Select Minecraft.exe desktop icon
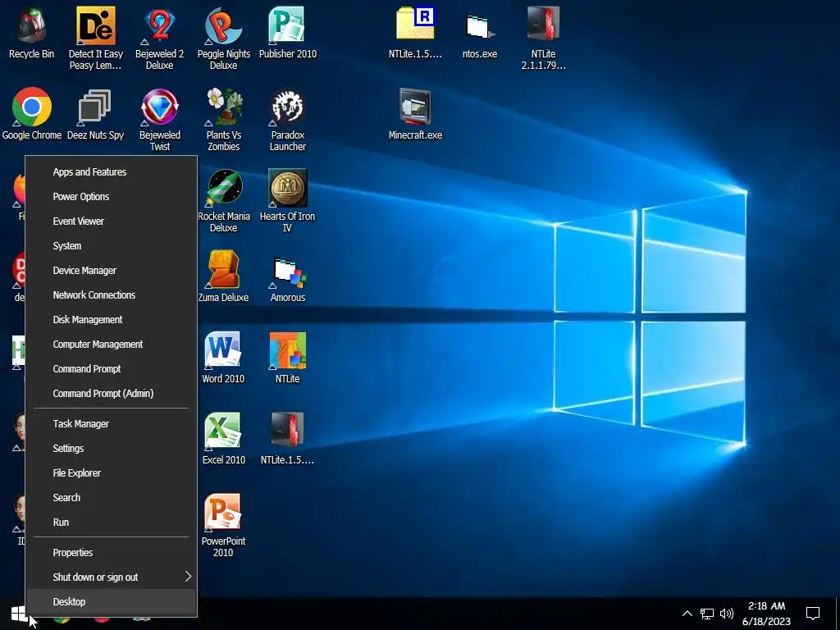Viewport: 840px width, 630px height. click(415, 113)
